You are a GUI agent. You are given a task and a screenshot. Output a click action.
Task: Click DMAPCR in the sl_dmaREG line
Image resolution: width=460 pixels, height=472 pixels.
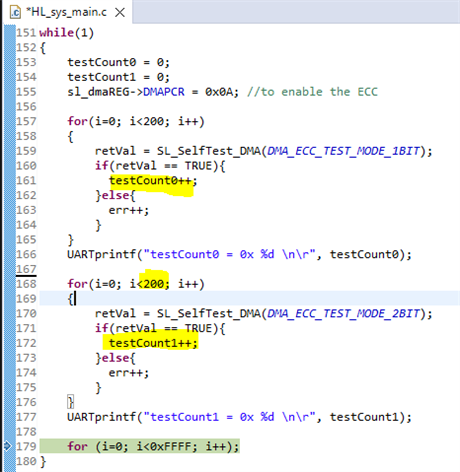coord(164,92)
